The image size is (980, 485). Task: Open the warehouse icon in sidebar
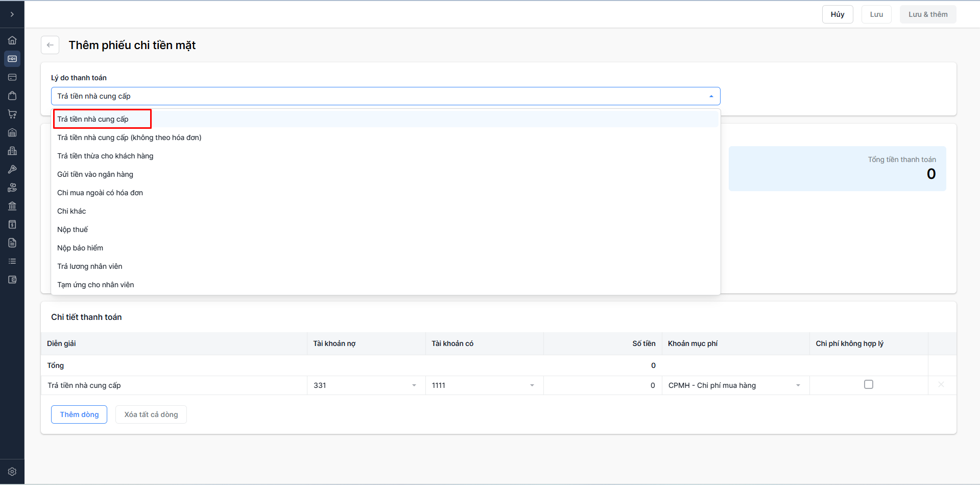12,132
